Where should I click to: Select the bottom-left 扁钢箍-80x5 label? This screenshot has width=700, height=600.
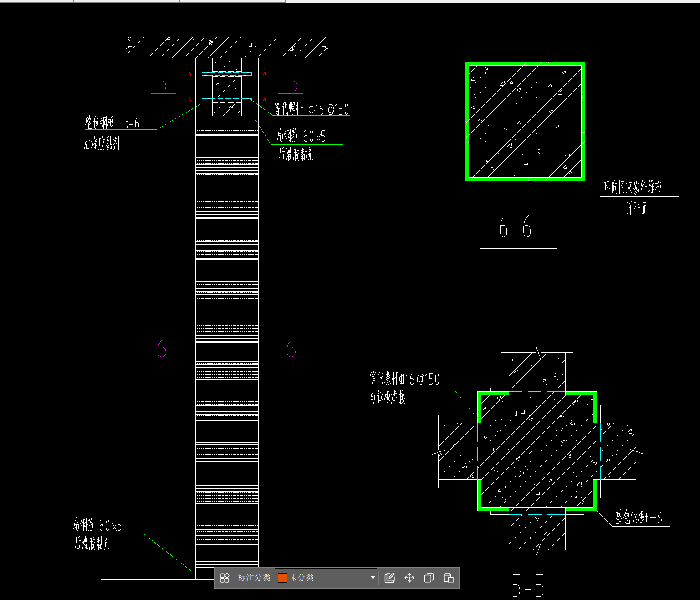pos(97,525)
